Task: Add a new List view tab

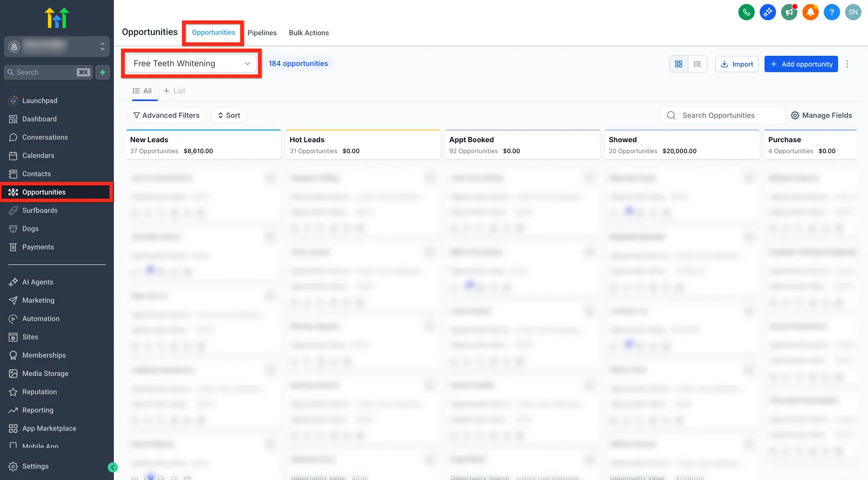Action: pyautogui.click(x=174, y=91)
